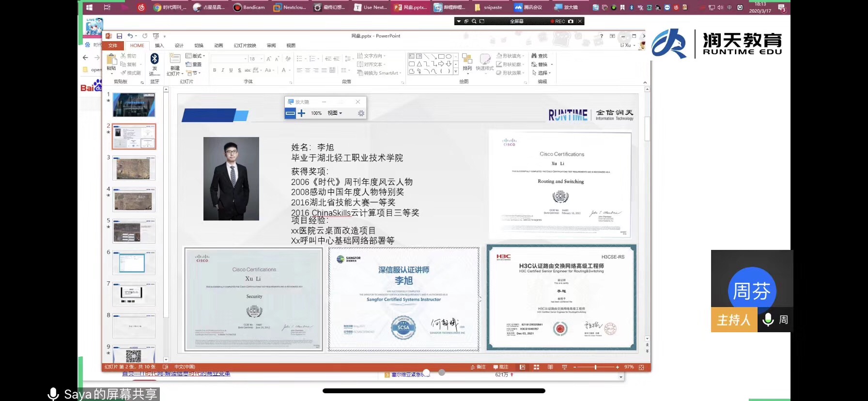Image resolution: width=868 pixels, height=401 pixels.
Task: Click the Find (查找) button
Action: pos(540,56)
